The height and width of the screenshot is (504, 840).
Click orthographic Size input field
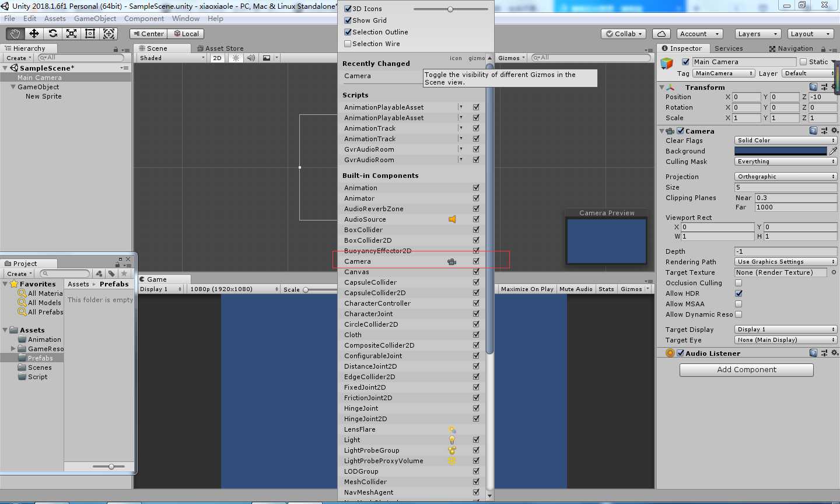click(x=786, y=187)
